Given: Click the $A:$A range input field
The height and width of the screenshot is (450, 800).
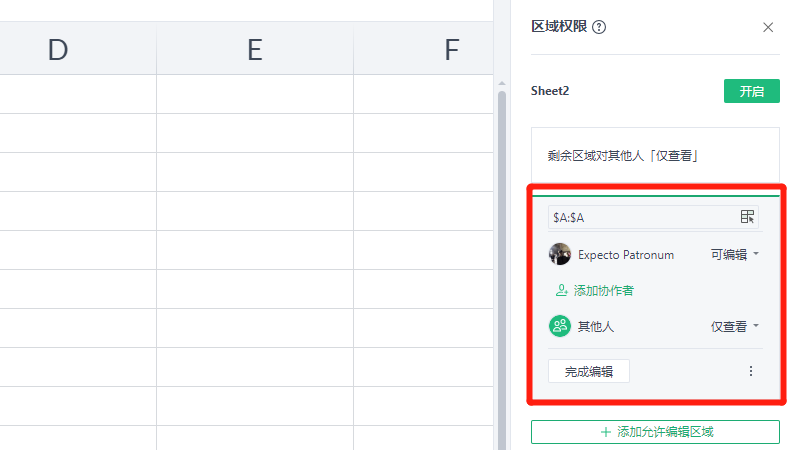Looking at the screenshot, I should (640, 216).
